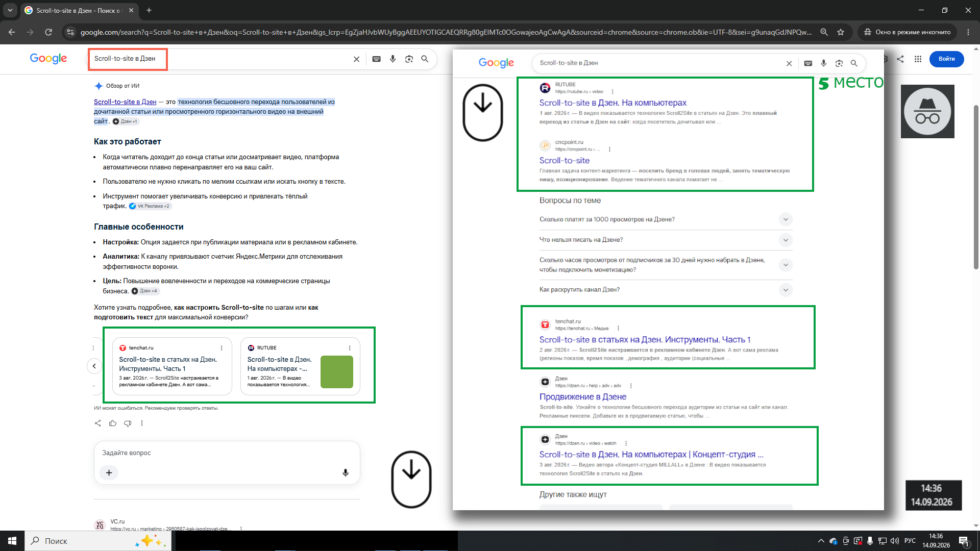Open the 'VK Реклама +2' source chip
Image resolution: width=980 pixels, height=551 pixels.
[x=150, y=206]
